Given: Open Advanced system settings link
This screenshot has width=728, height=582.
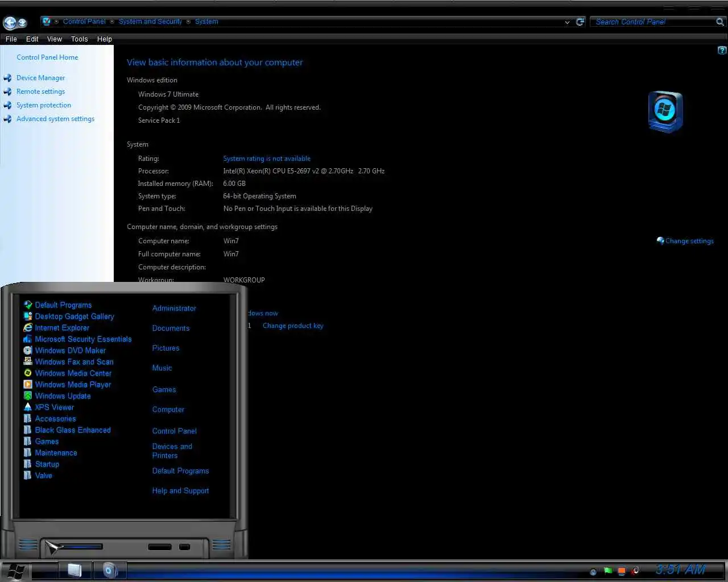Looking at the screenshot, I should [55, 119].
